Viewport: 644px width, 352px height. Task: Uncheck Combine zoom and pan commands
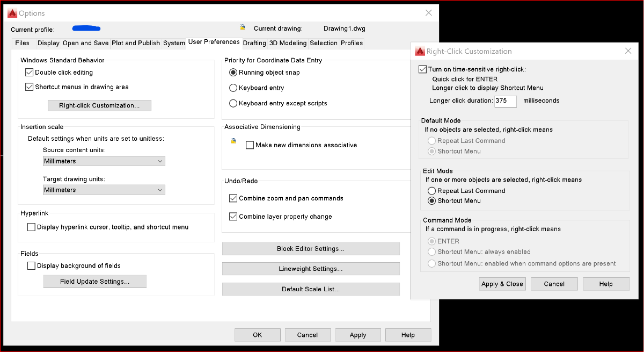(x=233, y=198)
